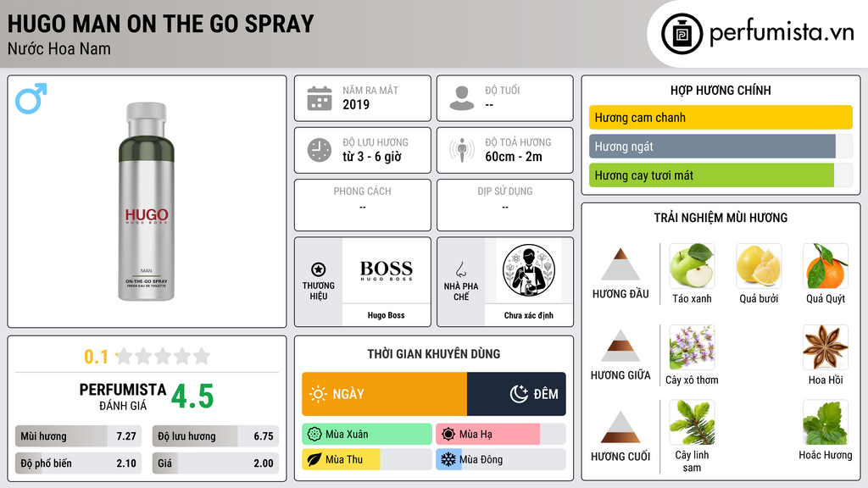Click the Nước Hoa Nam subtitle
This screenshot has height=488, width=868.
coord(59,48)
